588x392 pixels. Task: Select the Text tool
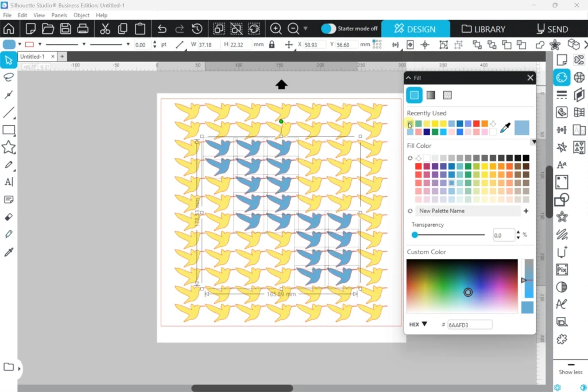tap(9, 182)
